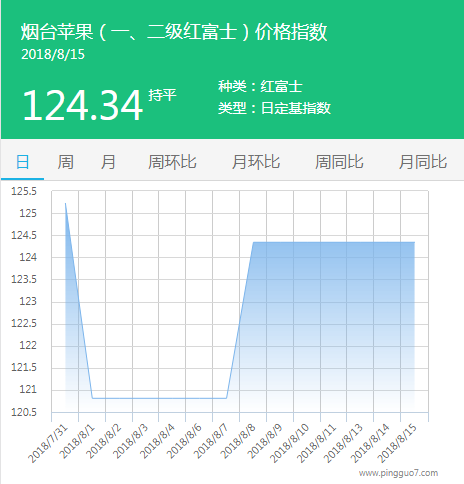Click the 124.34 index value

[x=83, y=105]
